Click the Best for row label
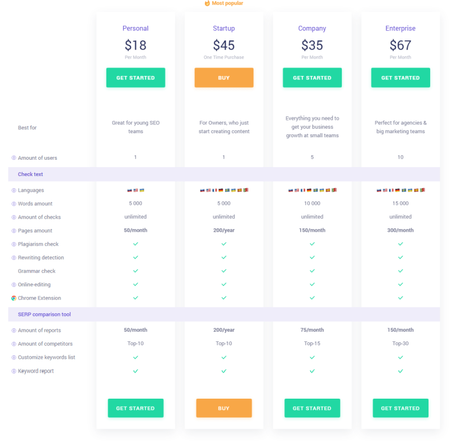 coord(27,128)
